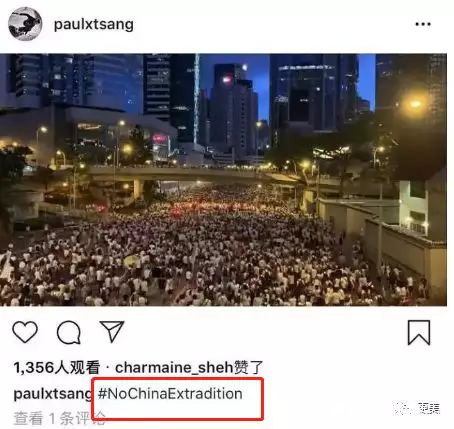Image resolution: width=454 pixels, height=429 pixels.
Task: Share post via paper plane icon
Action: 112,331
